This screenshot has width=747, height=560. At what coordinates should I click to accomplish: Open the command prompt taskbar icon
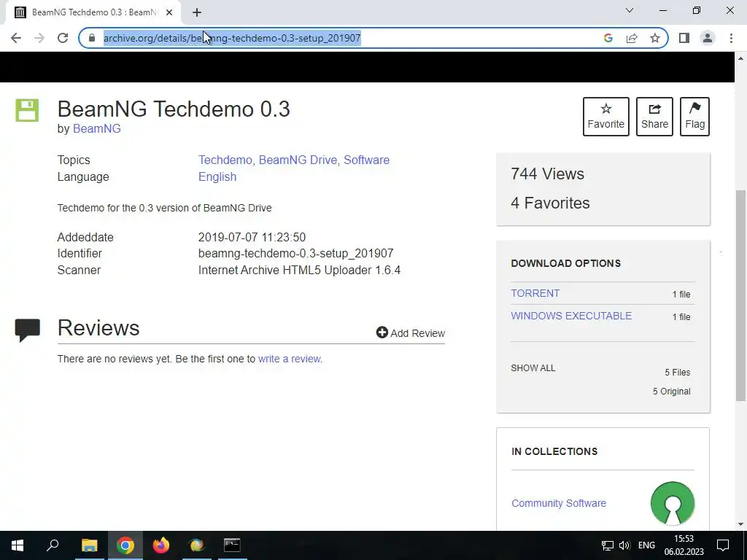pos(232,545)
